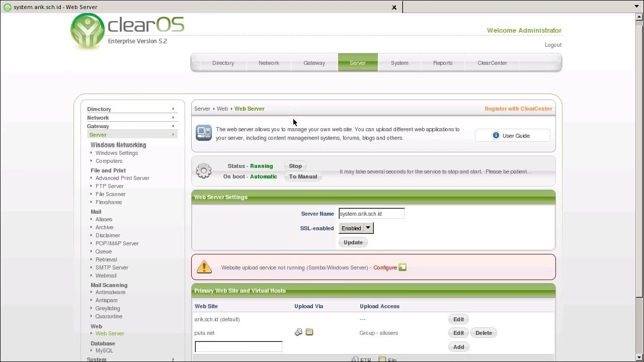This screenshot has height=362, width=644.
Task: Open Quarantine page
Action: coord(109,316)
